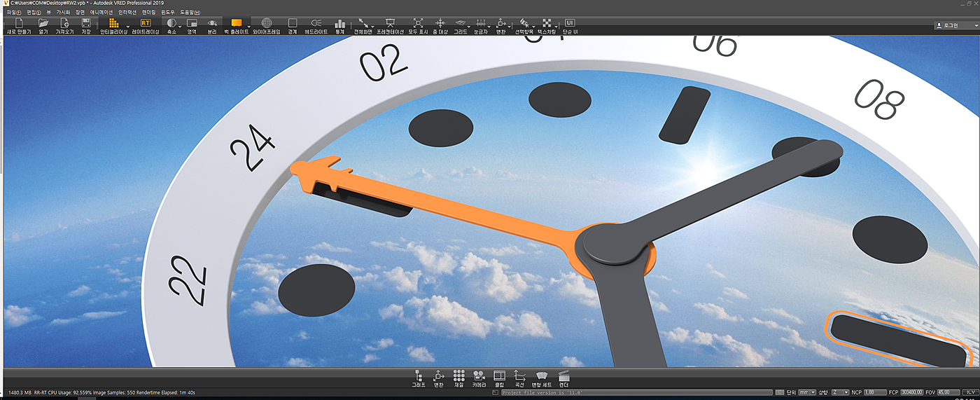The image size is (980, 400).
Task: Click the transform (변환) toolbar icon
Action: [x=500, y=23]
